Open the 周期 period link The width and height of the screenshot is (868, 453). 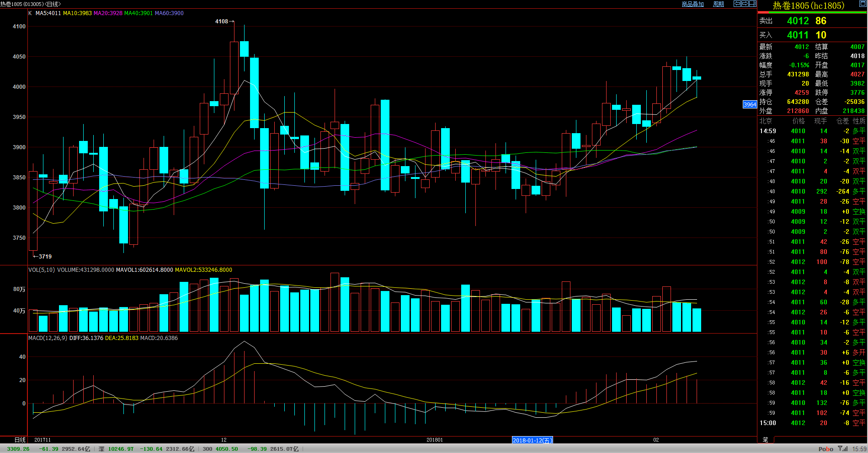coord(718,4)
